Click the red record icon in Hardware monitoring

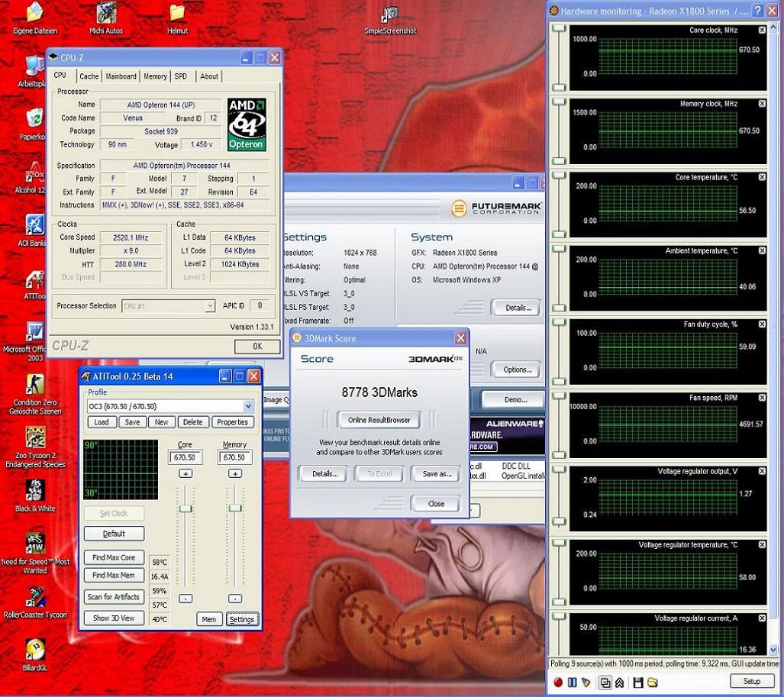[x=558, y=682]
